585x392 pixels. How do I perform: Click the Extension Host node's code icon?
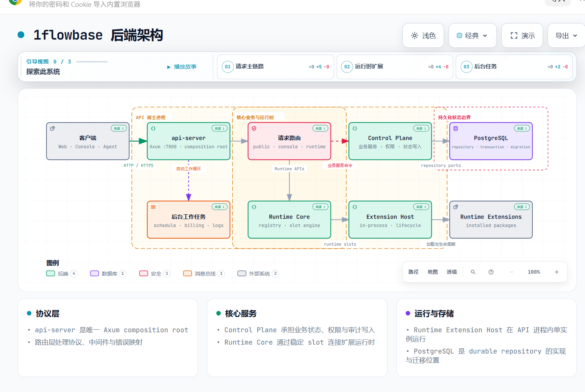click(355, 207)
